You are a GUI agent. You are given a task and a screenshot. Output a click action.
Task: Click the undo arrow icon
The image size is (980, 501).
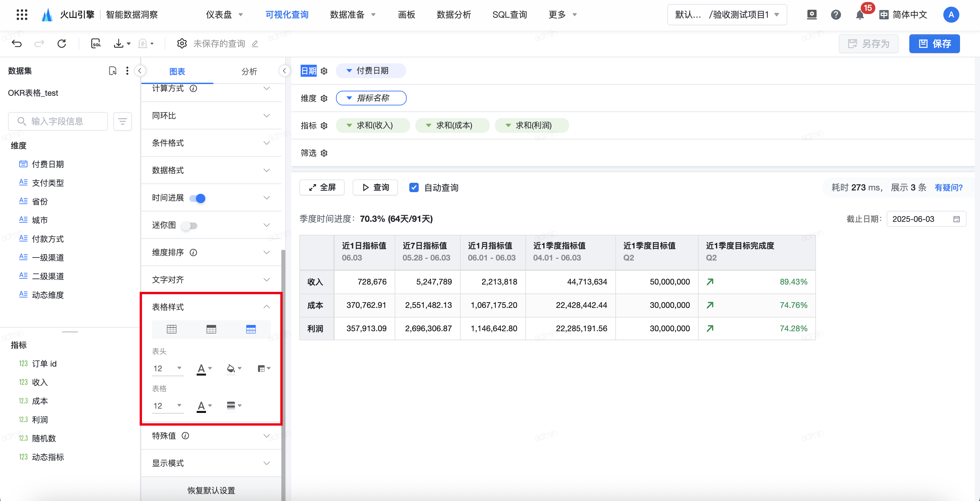17,43
